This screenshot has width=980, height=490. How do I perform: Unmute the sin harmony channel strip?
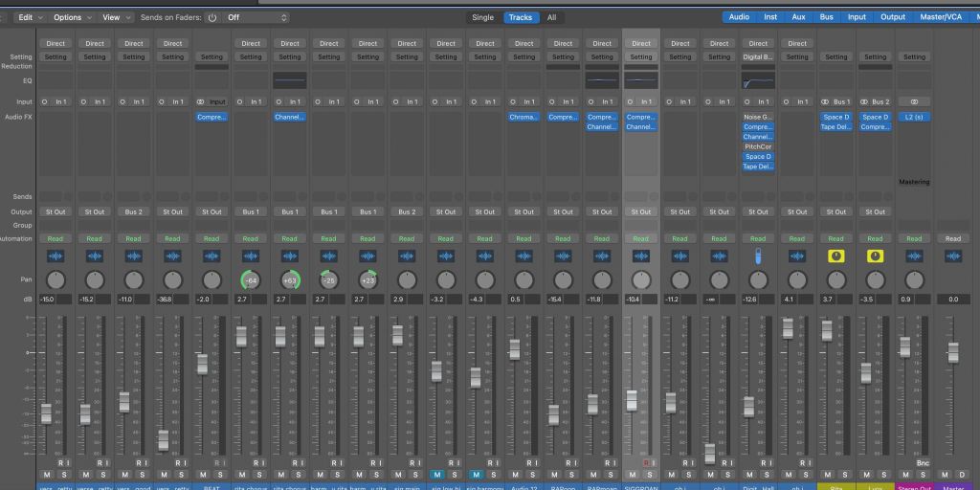(476, 475)
